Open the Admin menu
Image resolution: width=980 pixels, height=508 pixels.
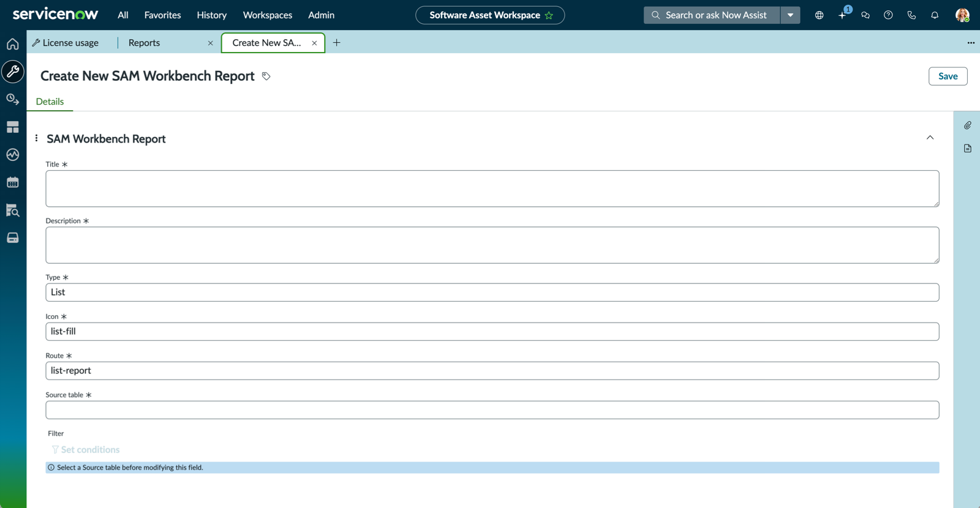coord(321,15)
